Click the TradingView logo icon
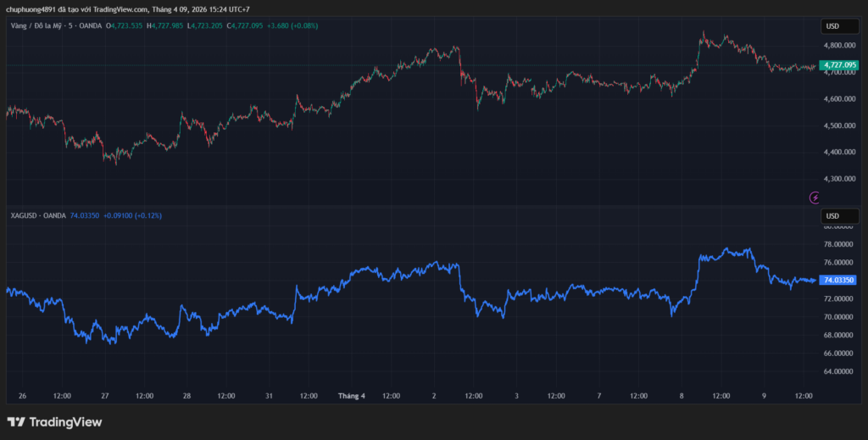This screenshot has width=868, height=440. pos(16,422)
